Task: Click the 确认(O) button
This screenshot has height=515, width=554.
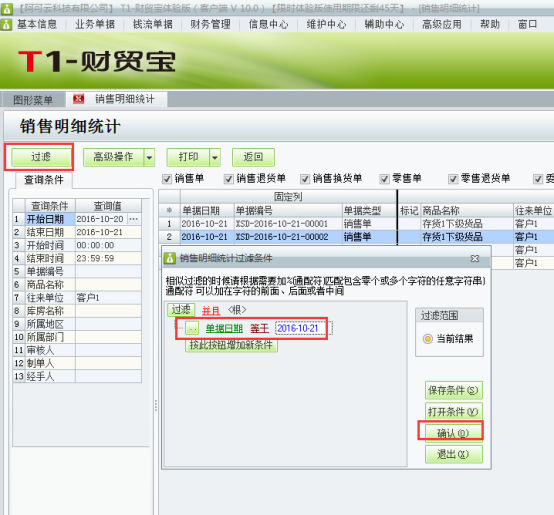Action: [x=454, y=433]
